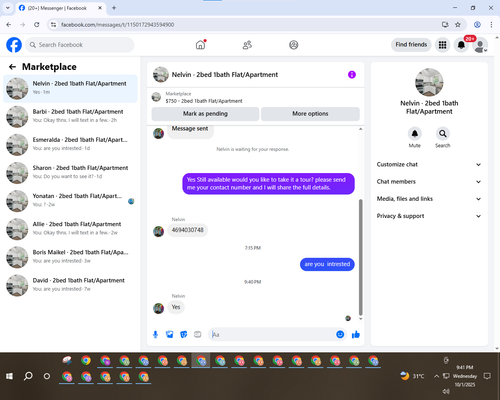500x400 pixels.
Task: Mute the conversation using the bell icon
Action: click(x=415, y=134)
